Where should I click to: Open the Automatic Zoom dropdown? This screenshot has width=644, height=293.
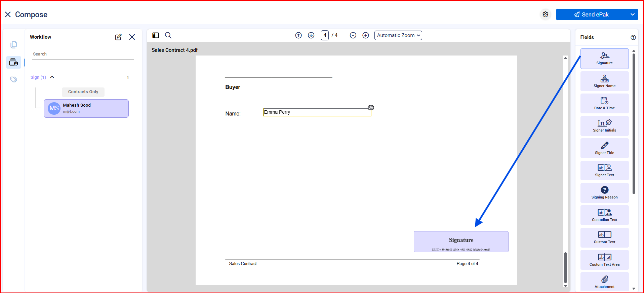tap(398, 35)
